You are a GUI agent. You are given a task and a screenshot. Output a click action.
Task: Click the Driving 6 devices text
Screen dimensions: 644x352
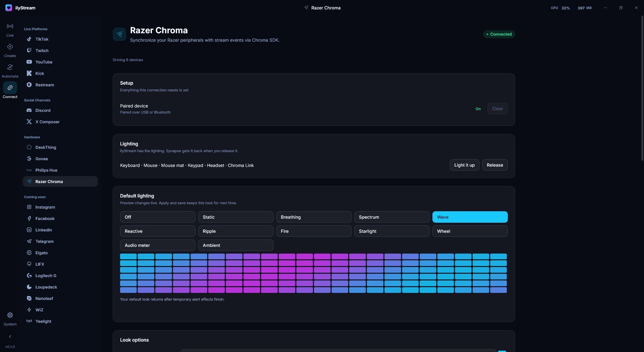128,60
